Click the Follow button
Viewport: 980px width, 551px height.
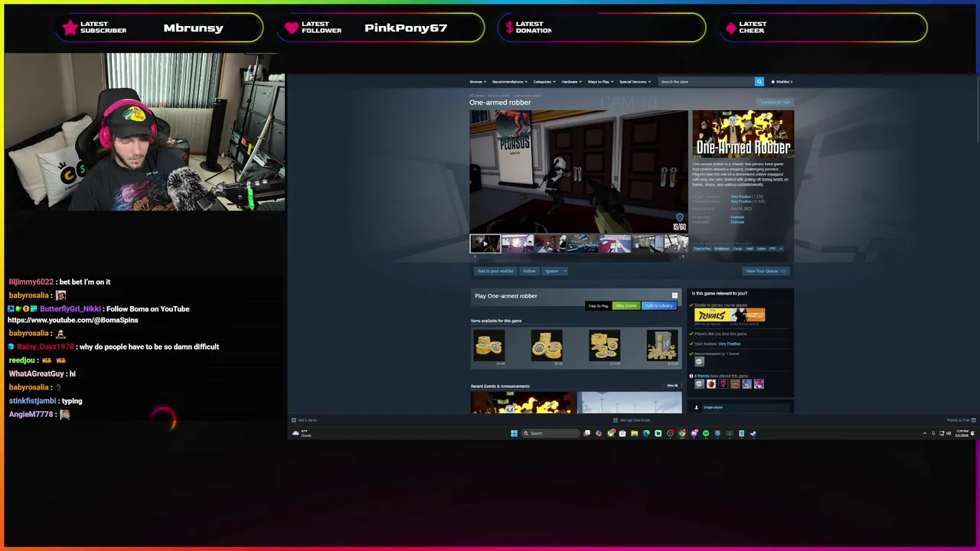point(529,271)
